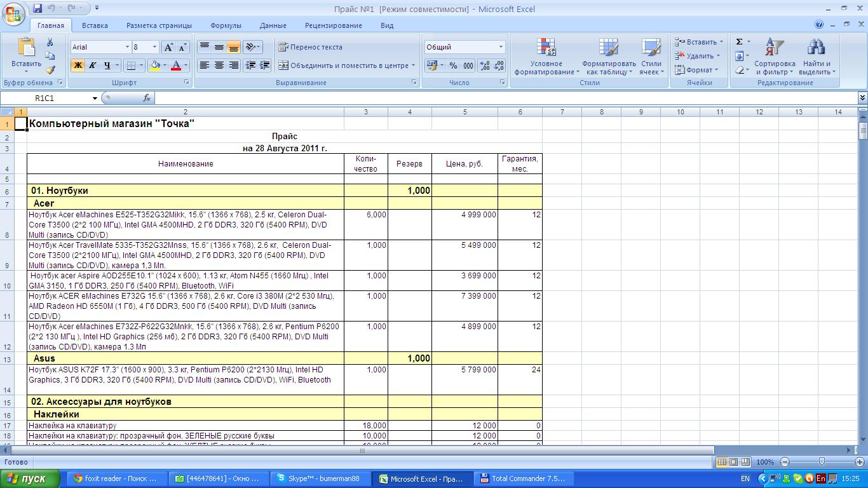Toggle Underline (Ч) formatting
The image size is (868, 488).
[107, 65]
